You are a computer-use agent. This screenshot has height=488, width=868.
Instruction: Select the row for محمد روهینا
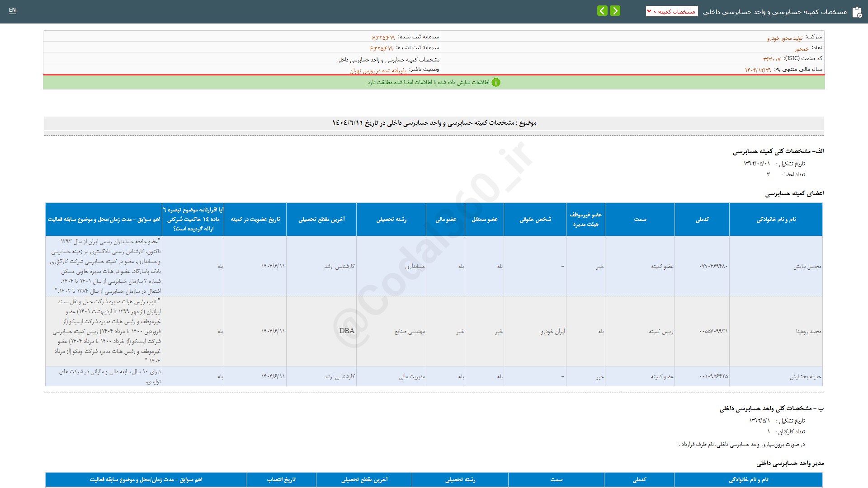click(x=808, y=331)
